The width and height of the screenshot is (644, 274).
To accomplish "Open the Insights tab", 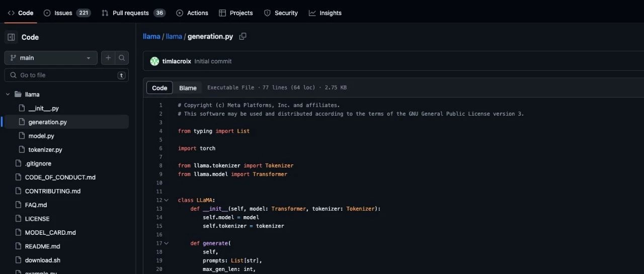I will point(325,13).
